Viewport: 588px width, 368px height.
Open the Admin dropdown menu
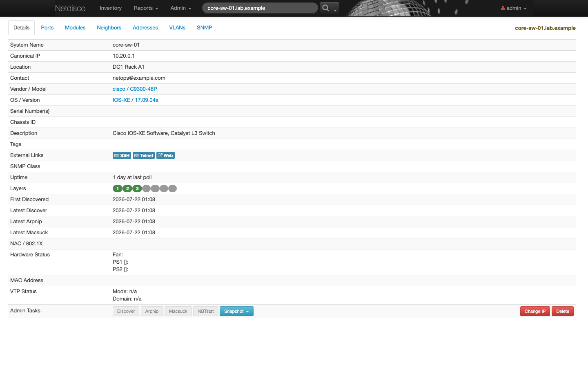coord(181,8)
